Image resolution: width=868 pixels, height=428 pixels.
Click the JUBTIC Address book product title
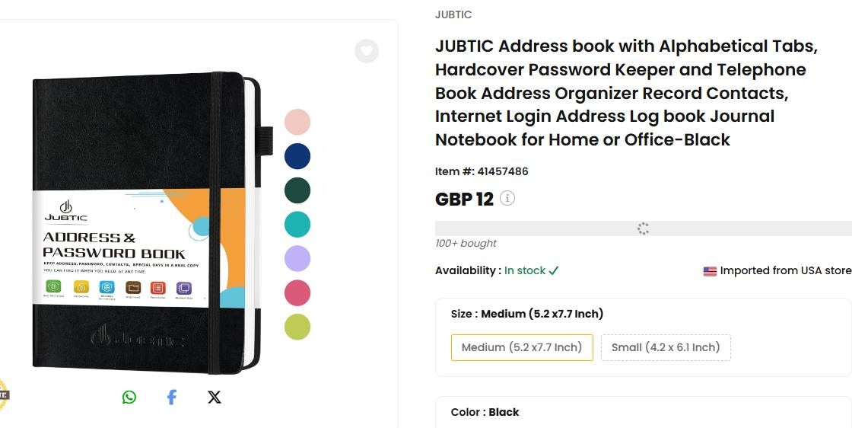pyautogui.click(x=626, y=93)
